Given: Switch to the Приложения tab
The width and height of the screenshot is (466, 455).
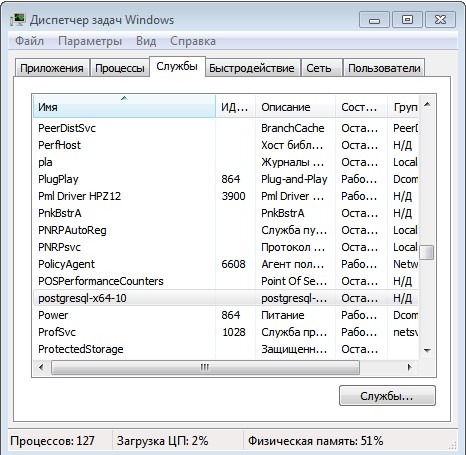Looking at the screenshot, I should click(52, 68).
